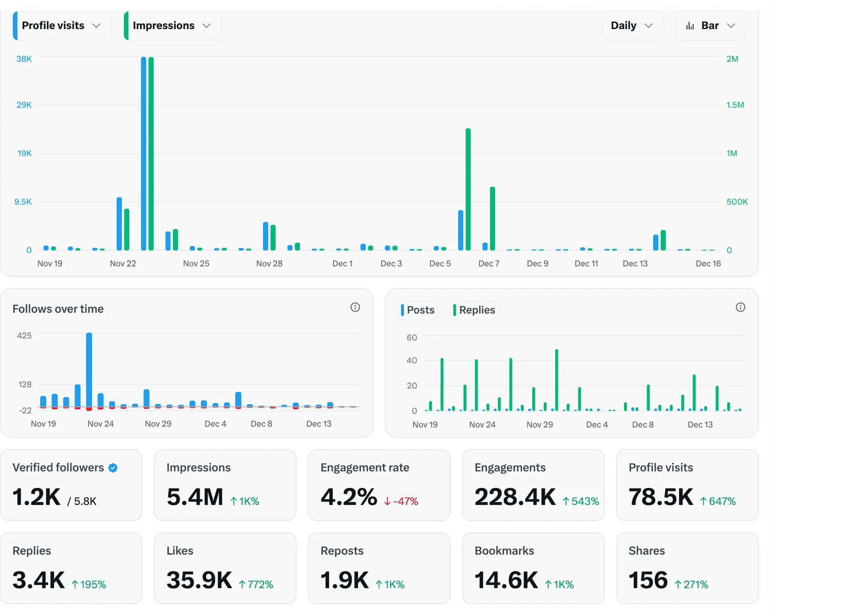Viewport: 851px width, 616px height.
Task: Click the chevron next to Profile visits
Action: pyautogui.click(x=96, y=26)
